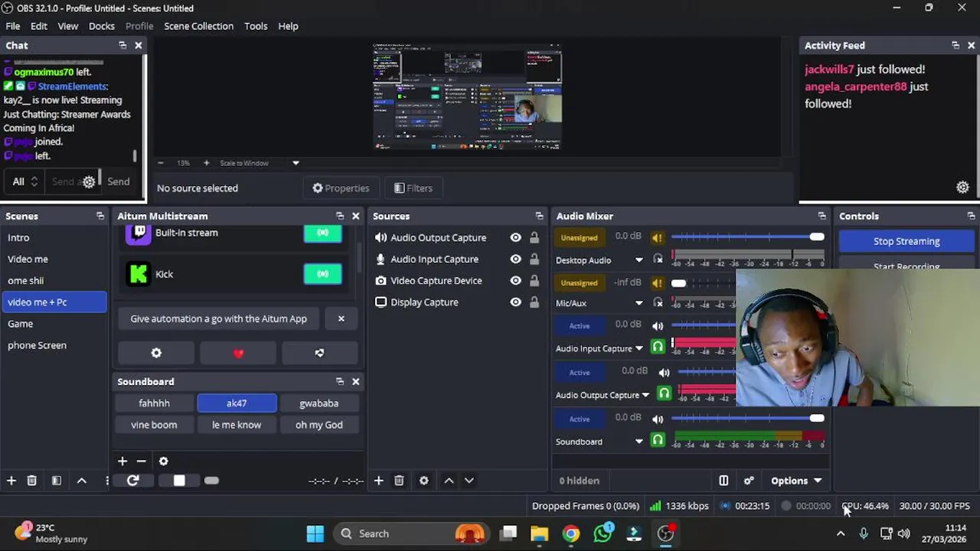
Task: Open Audio Input Capture mixer dropdown
Action: pyautogui.click(x=639, y=348)
